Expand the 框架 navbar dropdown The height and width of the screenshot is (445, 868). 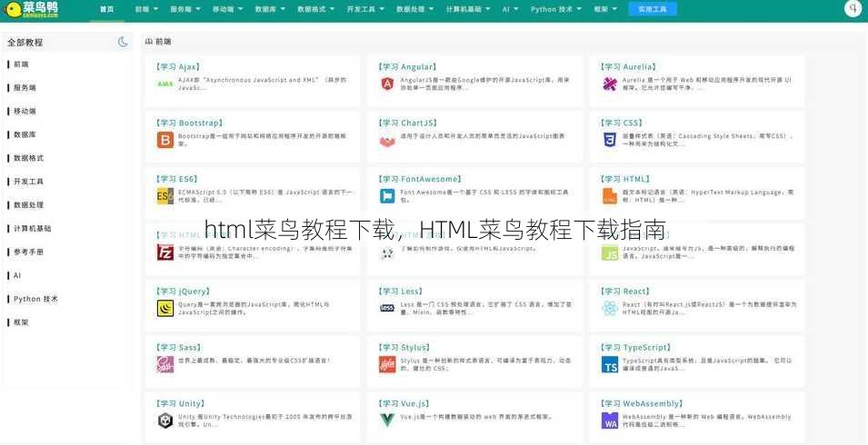(605, 9)
